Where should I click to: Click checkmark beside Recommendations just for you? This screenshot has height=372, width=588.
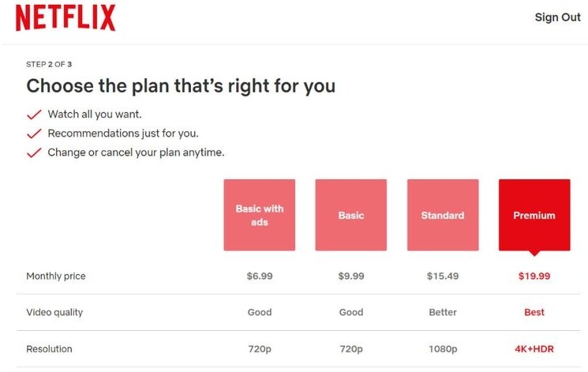(34, 133)
